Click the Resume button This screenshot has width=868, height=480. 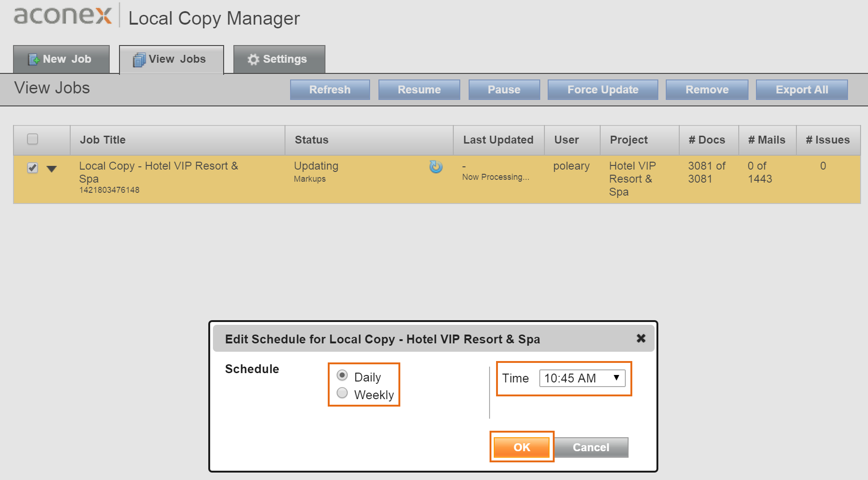[419, 90]
